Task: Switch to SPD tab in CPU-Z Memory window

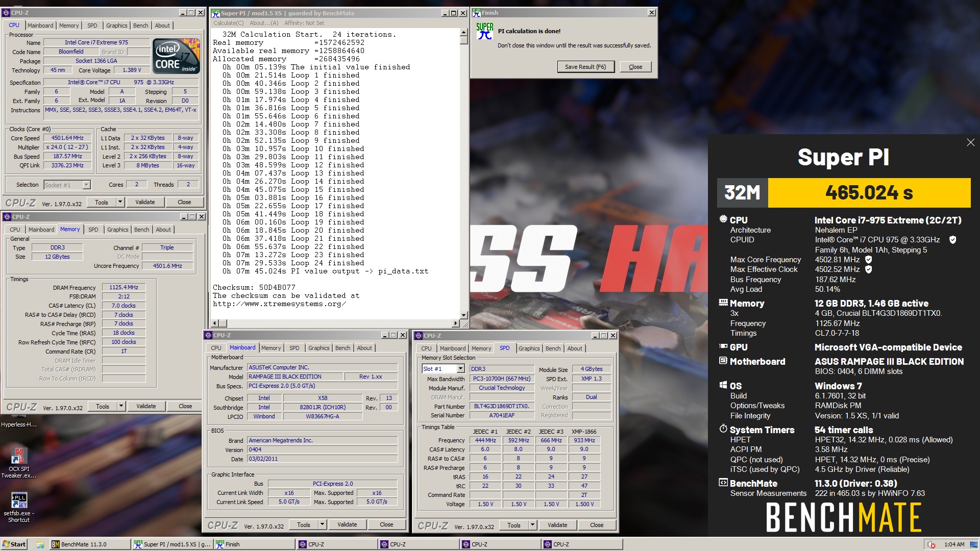Action: coord(93,230)
